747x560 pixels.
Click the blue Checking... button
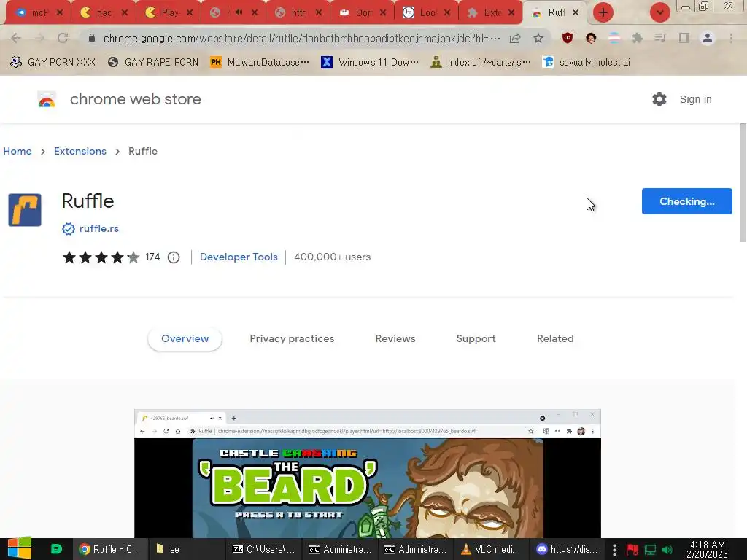click(x=686, y=201)
